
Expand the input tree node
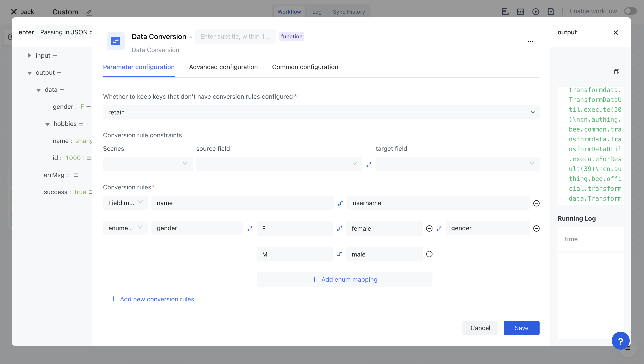[x=30, y=56]
